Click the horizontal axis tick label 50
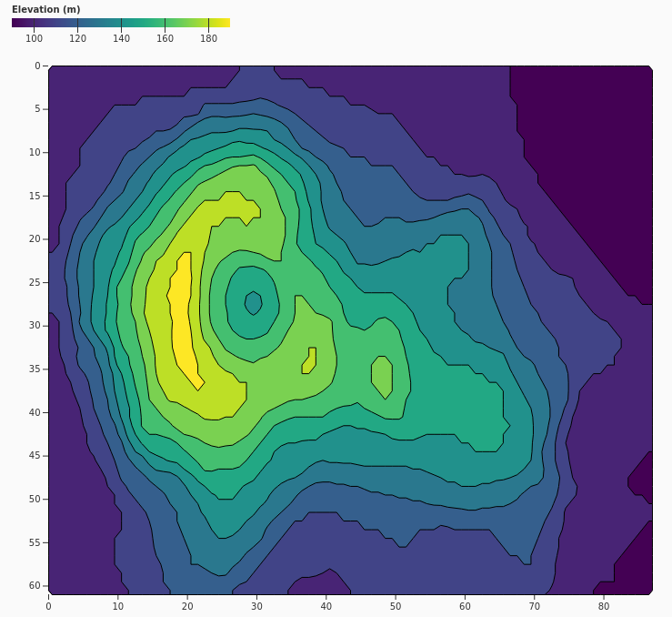This screenshot has width=672, height=617. pyautogui.click(x=396, y=607)
